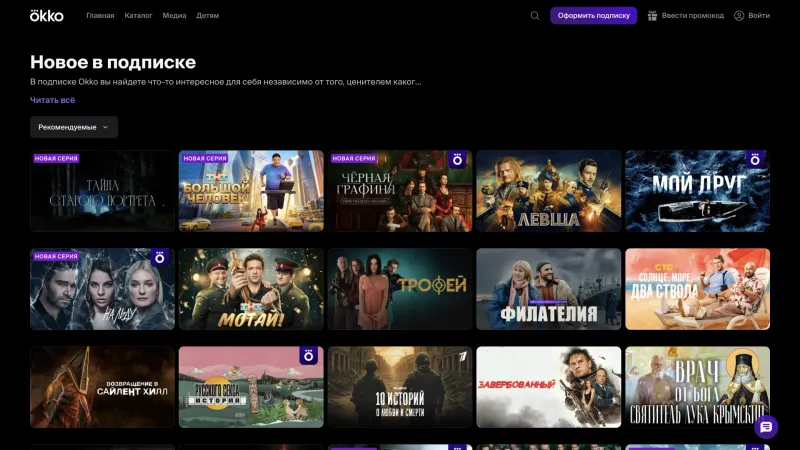The image size is (800, 450).
Task: Click the gift promo code icon
Action: (x=652, y=16)
